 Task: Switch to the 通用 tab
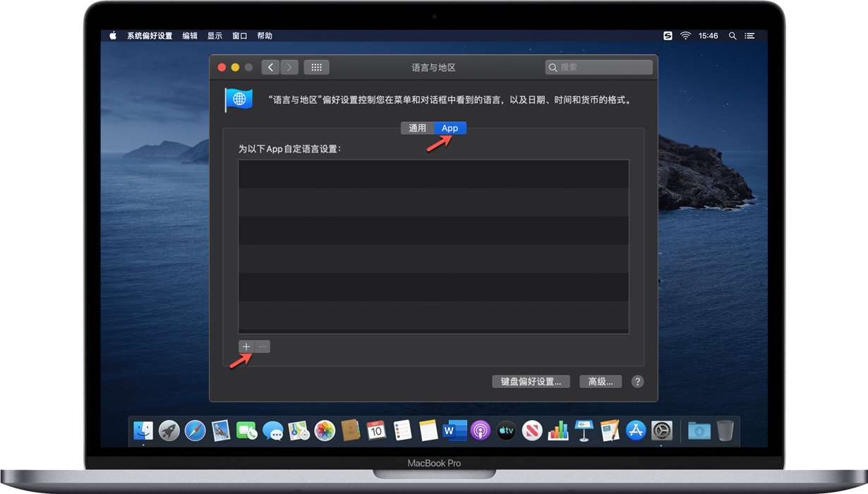[x=417, y=128]
